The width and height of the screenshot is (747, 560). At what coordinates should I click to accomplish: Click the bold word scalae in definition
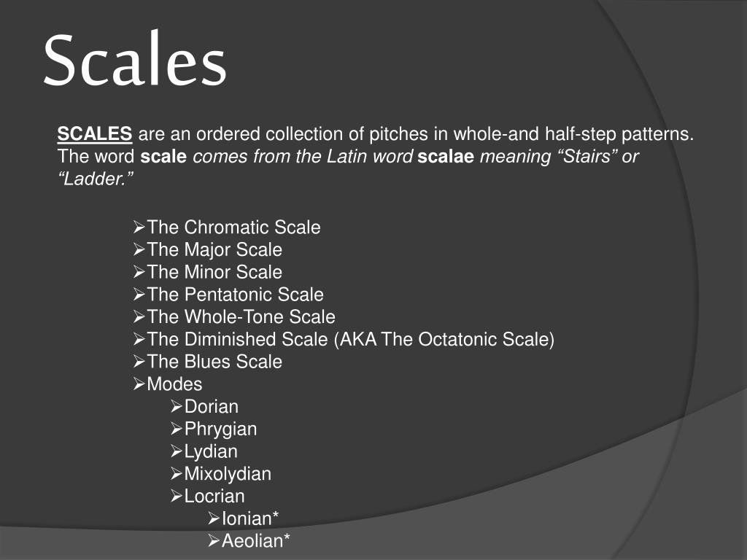pyautogui.click(x=446, y=156)
